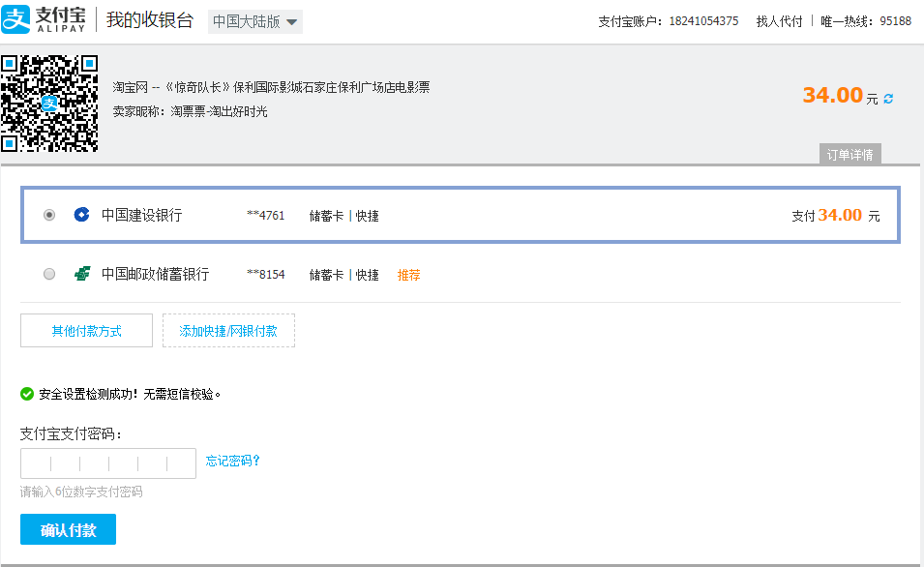Viewport: 924px width, 567px height.
Task: Focus the 6-digit payment password field
Action: tap(108, 463)
